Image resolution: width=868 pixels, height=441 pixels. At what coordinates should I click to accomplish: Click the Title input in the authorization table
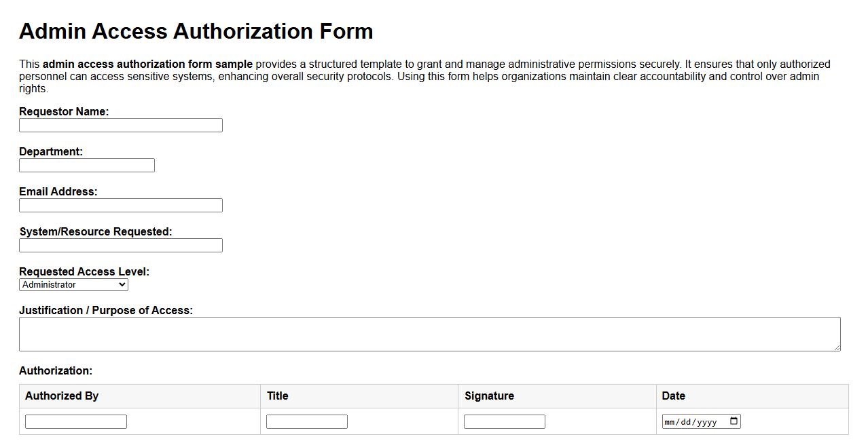[306, 421]
